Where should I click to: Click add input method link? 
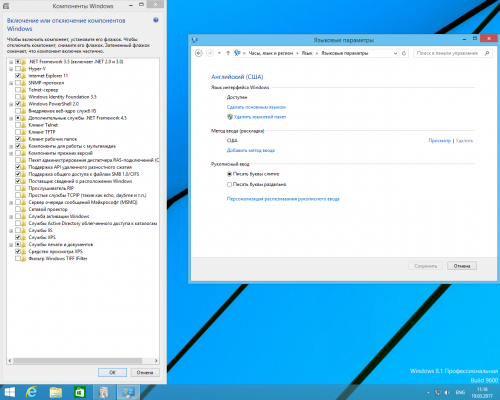click(x=251, y=150)
